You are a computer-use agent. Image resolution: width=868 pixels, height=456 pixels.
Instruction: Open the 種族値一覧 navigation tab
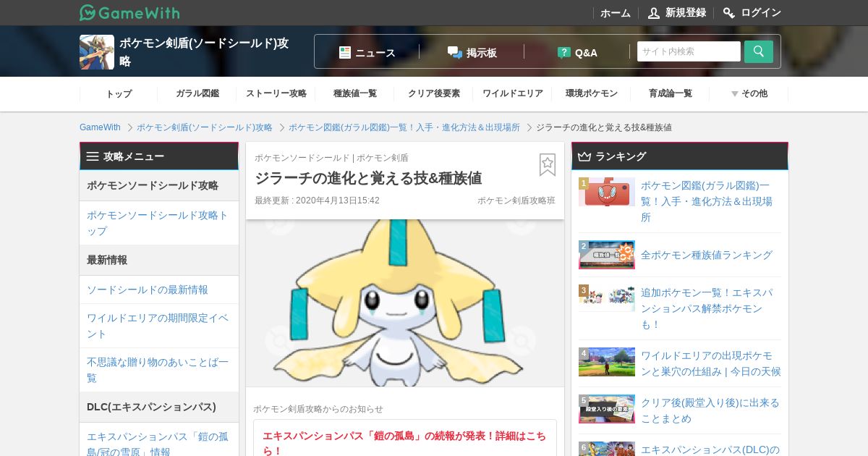coord(355,93)
